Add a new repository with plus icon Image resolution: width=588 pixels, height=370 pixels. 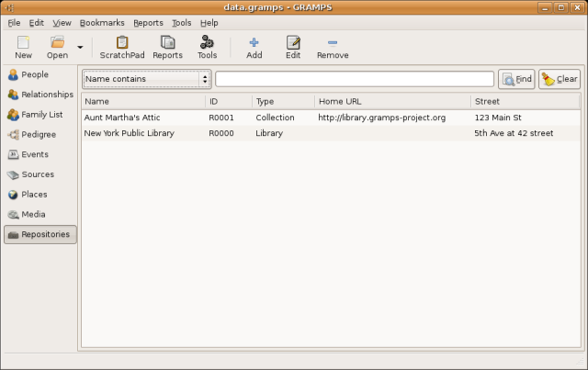pos(254,47)
